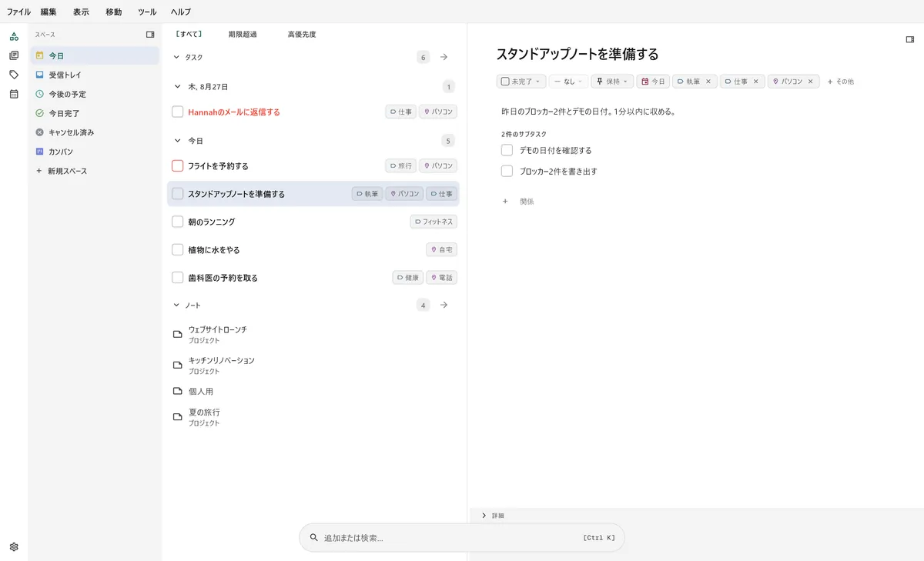Click フィットネス tag on 朝のランニング

coord(434,222)
